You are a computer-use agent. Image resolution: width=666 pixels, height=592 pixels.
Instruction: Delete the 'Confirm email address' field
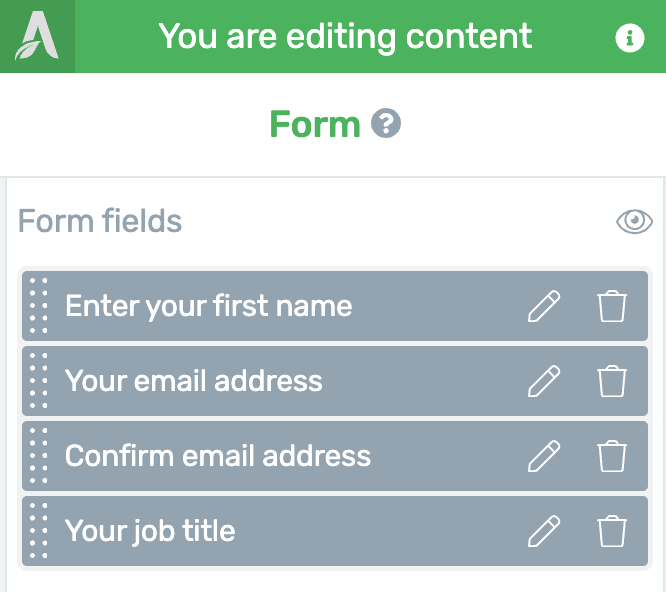(x=612, y=456)
